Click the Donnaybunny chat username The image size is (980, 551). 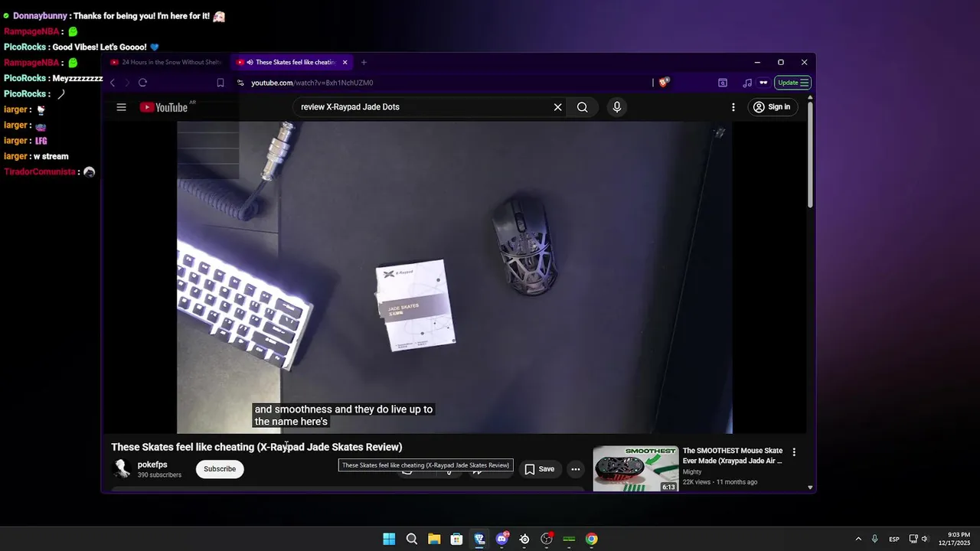tap(41, 16)
